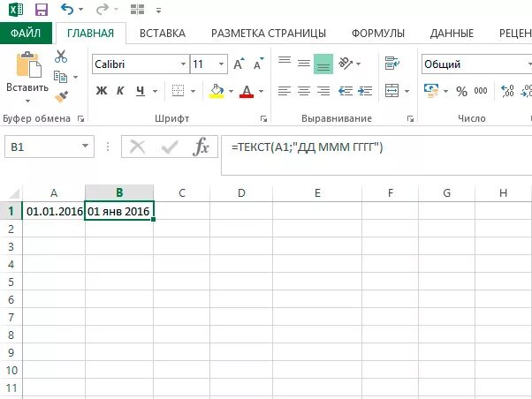Image resolution: width=532 pixels, height=399 pixels.
Task: Go to РАЗМЕТКА СТРАНИЦЫ tab
Action: 269,34
